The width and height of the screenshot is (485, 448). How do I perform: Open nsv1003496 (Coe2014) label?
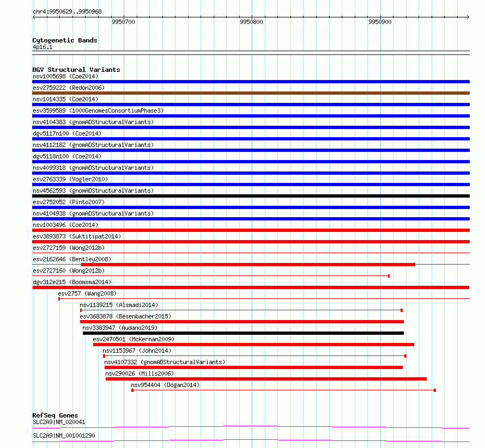(x=65, y=225)
